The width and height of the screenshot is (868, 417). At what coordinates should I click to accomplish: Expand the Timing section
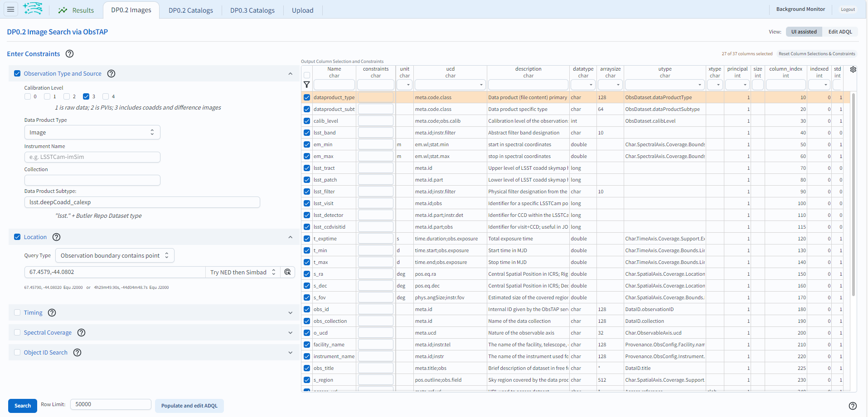pos(290,312)
